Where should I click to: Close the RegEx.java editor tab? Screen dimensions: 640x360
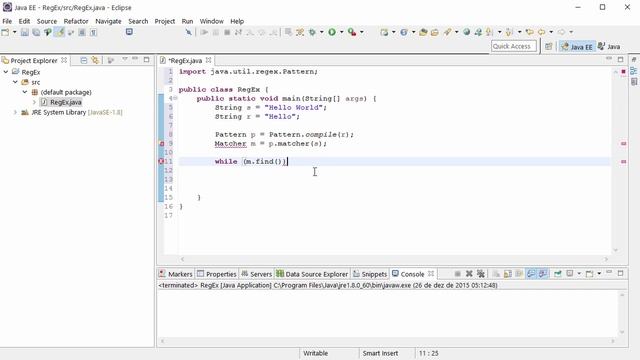click(x=208, y=60)
